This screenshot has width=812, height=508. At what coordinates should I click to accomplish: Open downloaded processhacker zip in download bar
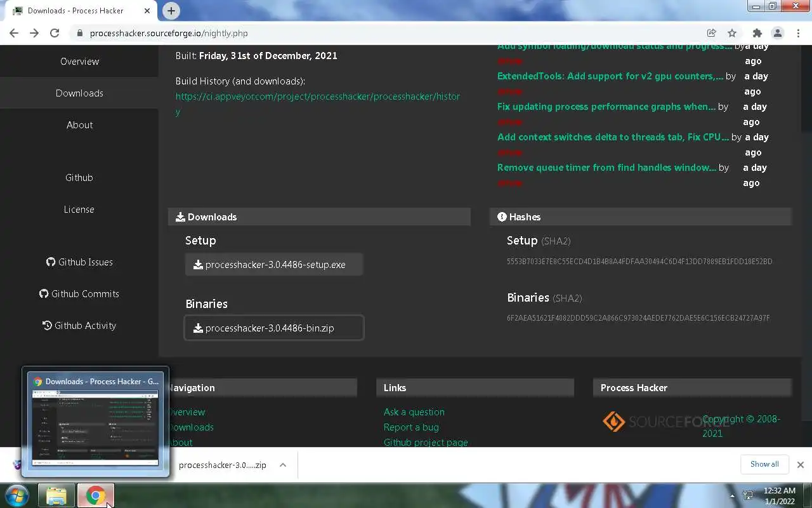(222, 465)
